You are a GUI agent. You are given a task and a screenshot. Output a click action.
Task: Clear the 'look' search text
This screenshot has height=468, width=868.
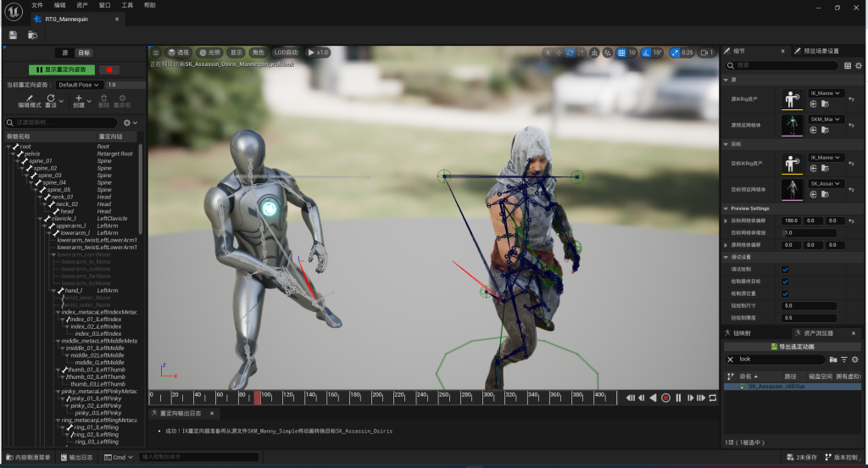(x=730, y=359)
